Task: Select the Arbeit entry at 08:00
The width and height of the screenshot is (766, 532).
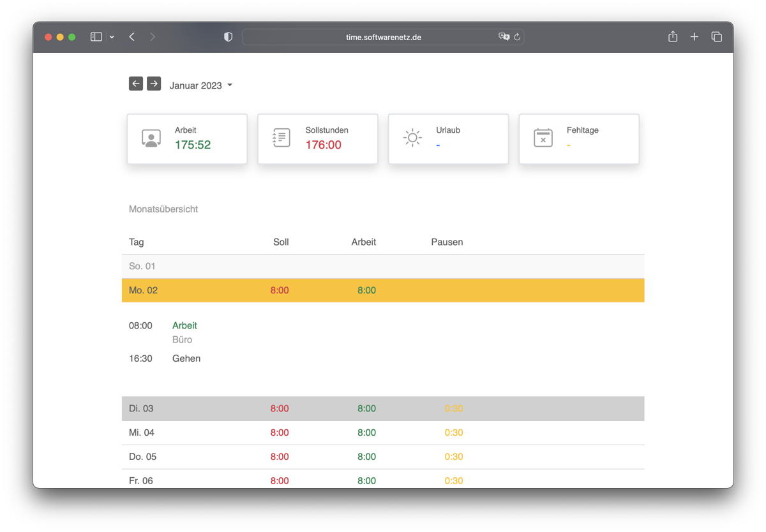Action: click(184, 325)
